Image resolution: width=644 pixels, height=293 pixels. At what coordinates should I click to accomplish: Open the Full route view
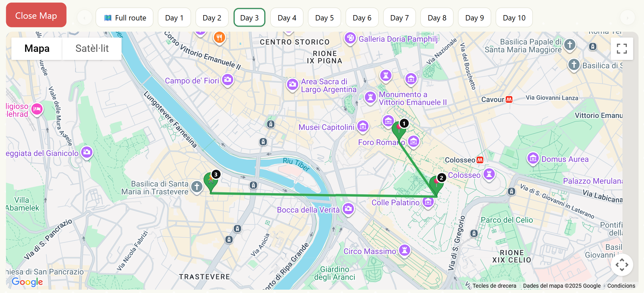point(124,17)
